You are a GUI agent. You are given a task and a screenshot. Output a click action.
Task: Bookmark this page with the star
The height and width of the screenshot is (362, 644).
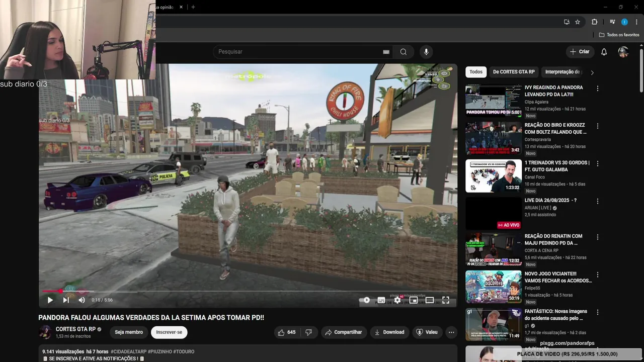pos(578,22)
